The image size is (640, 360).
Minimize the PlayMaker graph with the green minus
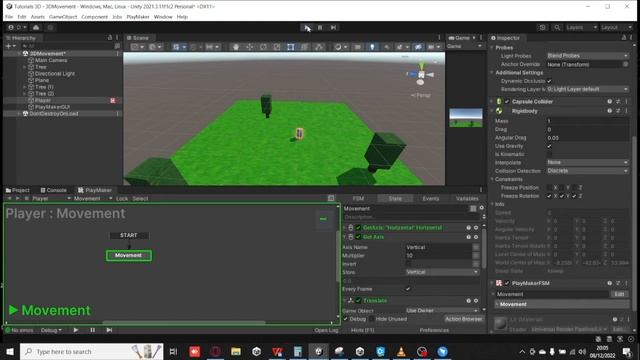323,219
